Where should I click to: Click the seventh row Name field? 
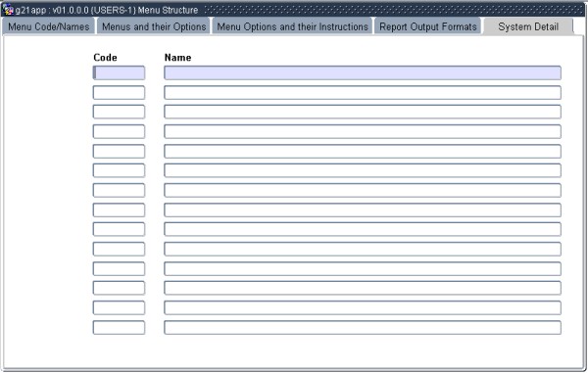[x=363, y=190]
